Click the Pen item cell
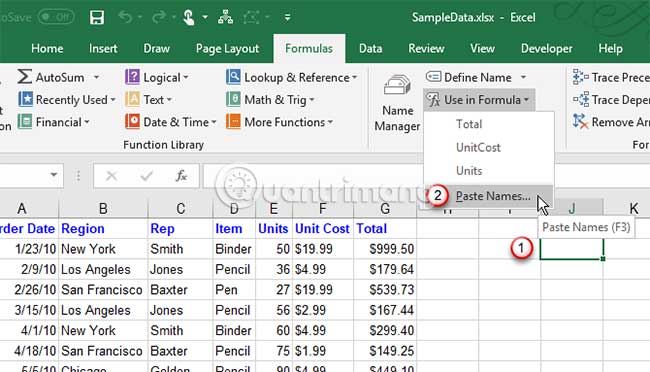 click(234, 289)
